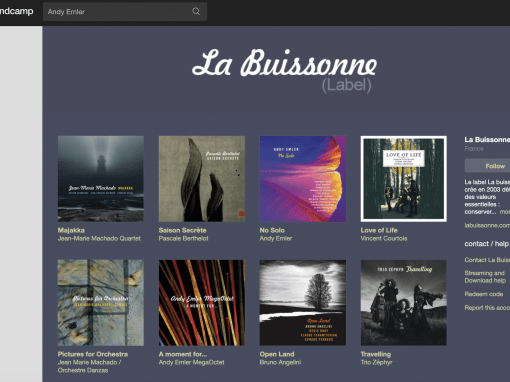Focus the Andy Emler search field
Screen dimensions: 510x382
[x=125, y=12]
